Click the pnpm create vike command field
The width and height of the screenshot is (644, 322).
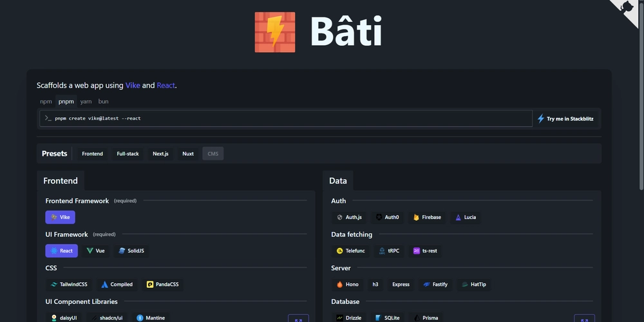coord(286,118)
